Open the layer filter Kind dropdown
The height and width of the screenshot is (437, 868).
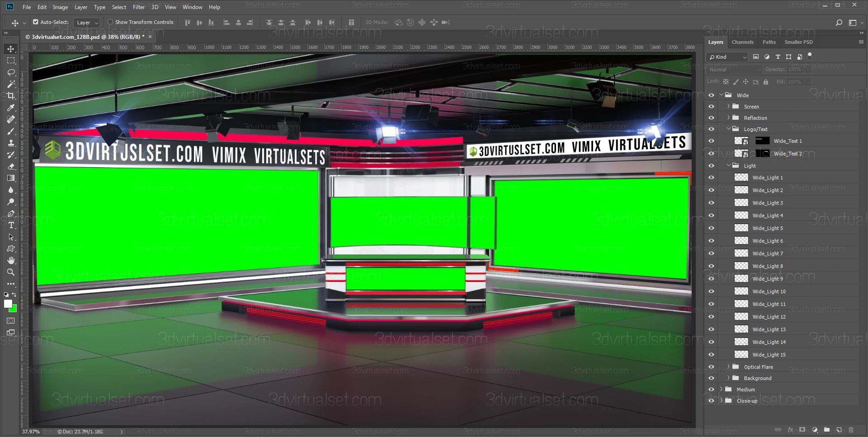(727, 57)
